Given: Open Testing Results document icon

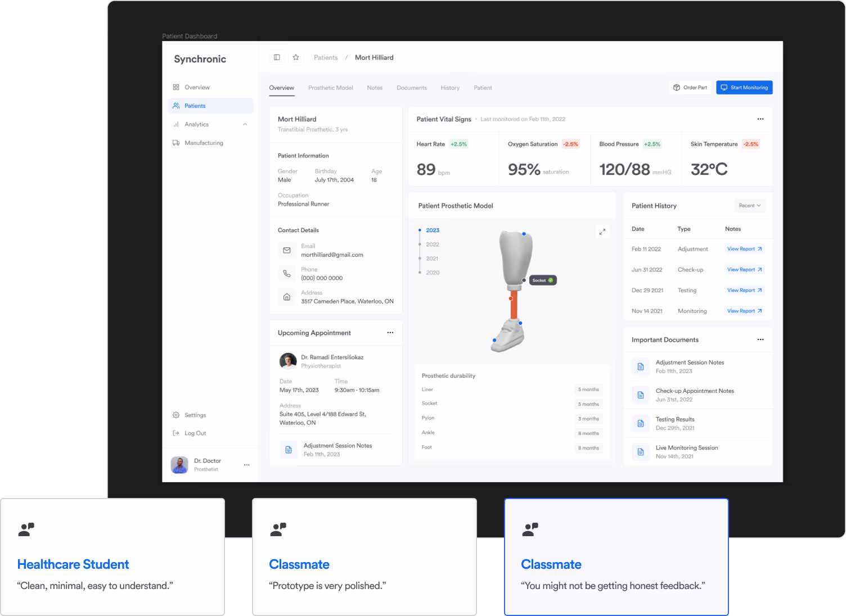Looking at the screenshot, I should tap(641, 423).
